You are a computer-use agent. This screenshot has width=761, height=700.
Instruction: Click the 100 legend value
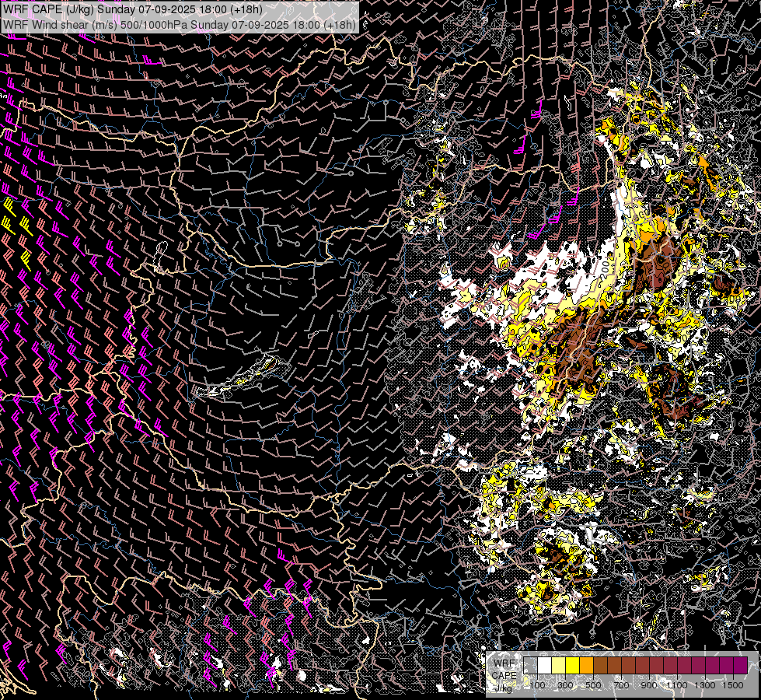[x=537, y=685]
